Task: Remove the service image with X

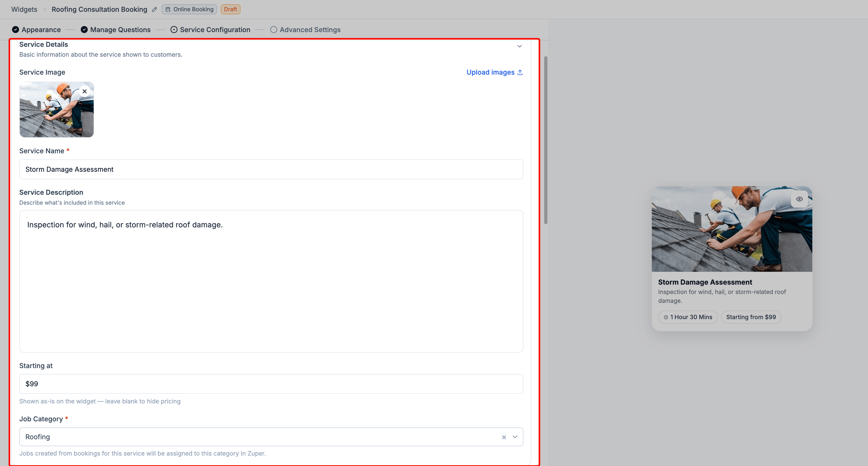Action: [x=85, y=91]
